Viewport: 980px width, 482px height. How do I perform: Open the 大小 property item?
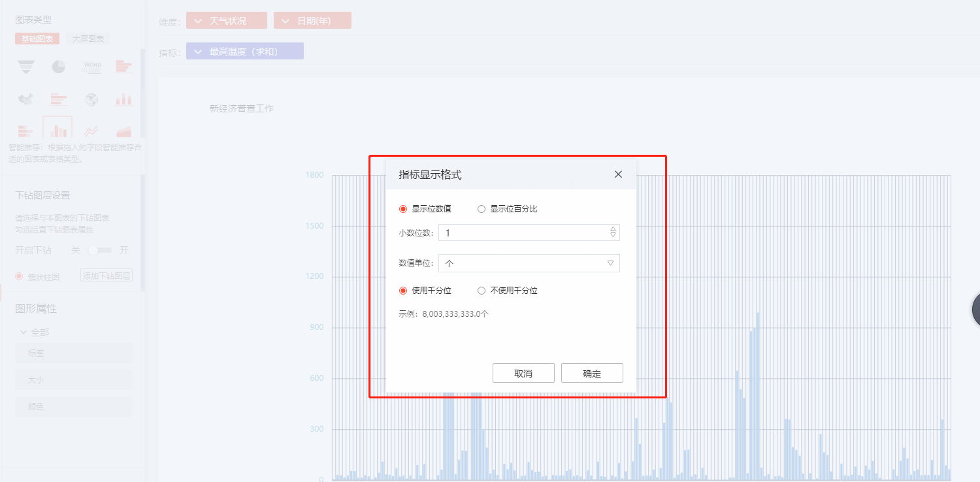[x=74, y=380]
